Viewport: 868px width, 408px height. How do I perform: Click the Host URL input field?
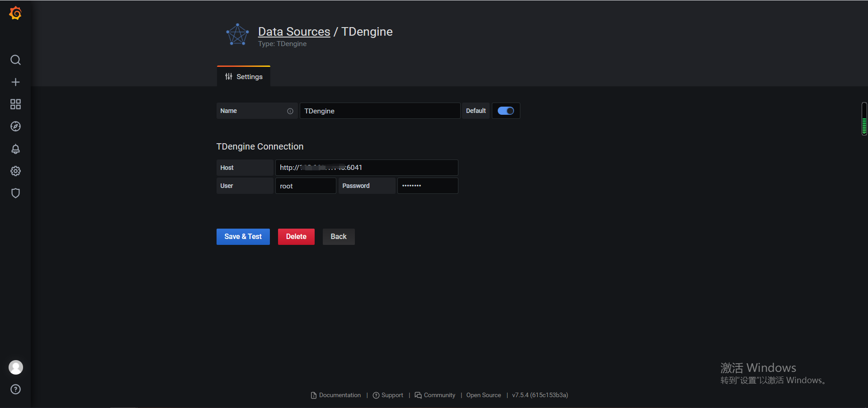(367, 168)
